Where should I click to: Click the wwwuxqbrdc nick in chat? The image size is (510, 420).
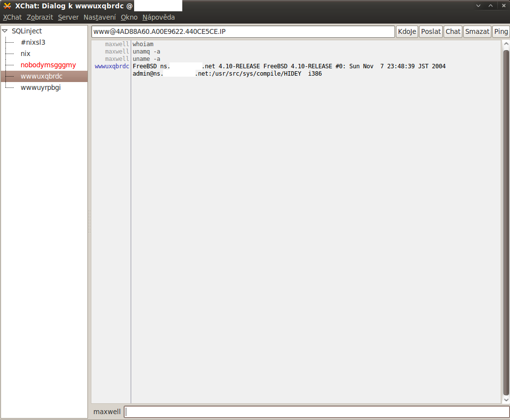coord(112,66)
